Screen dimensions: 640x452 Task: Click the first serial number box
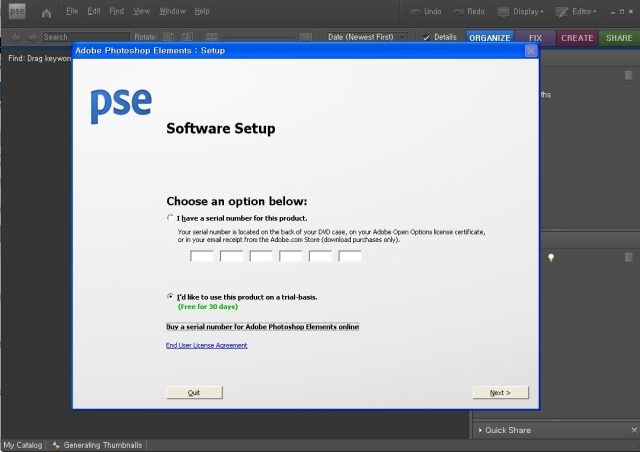click(202, 256)
